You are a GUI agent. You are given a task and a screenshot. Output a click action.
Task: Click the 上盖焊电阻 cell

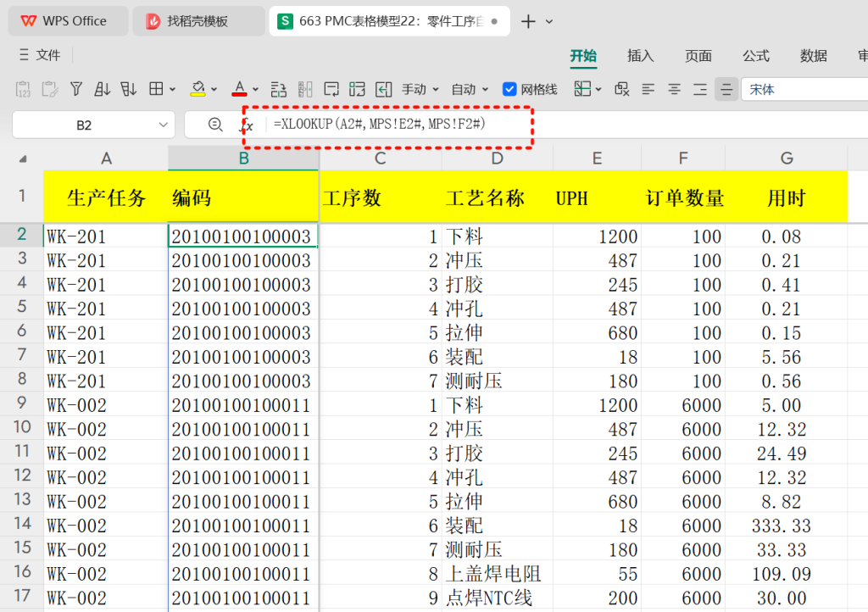497,573
